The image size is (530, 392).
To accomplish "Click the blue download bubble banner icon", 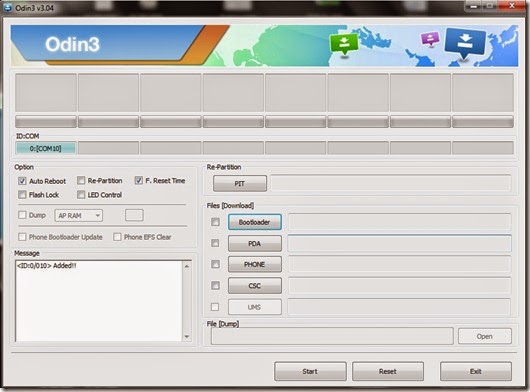I will pyautogui.click(x=465, y=44).
